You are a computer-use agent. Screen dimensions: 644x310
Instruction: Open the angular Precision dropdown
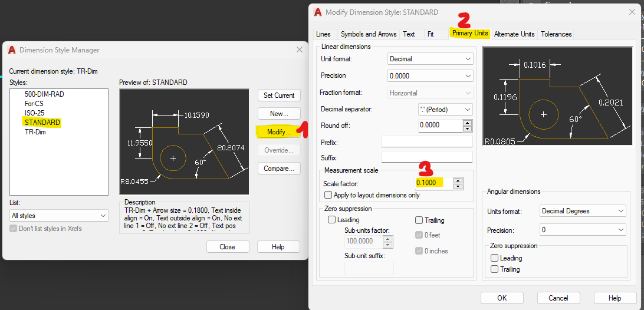[x=583, y=230]
